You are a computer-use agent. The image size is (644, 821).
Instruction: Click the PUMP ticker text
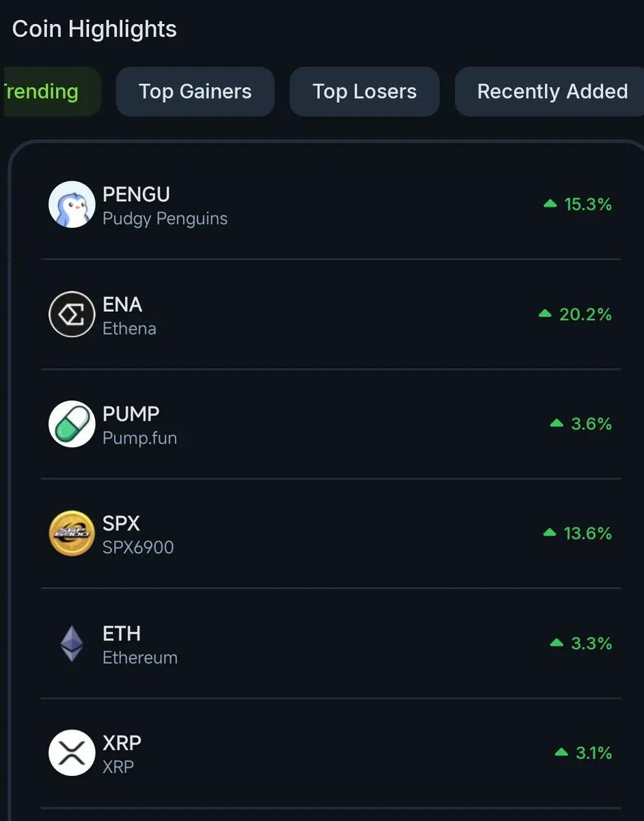pyautogui.click(x=131, y=414)
